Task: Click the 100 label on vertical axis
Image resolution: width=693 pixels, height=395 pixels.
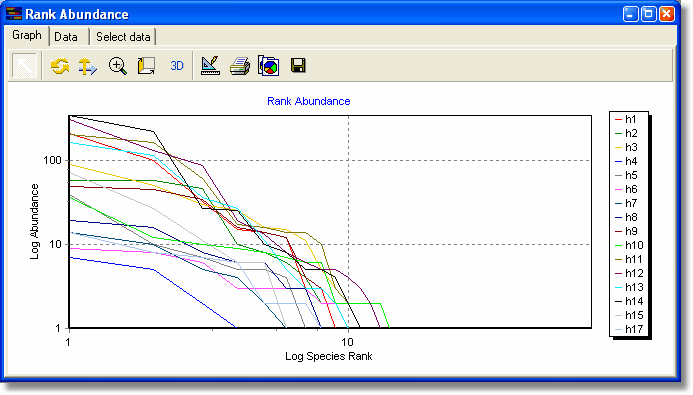Action: click(x=52, y=160)
